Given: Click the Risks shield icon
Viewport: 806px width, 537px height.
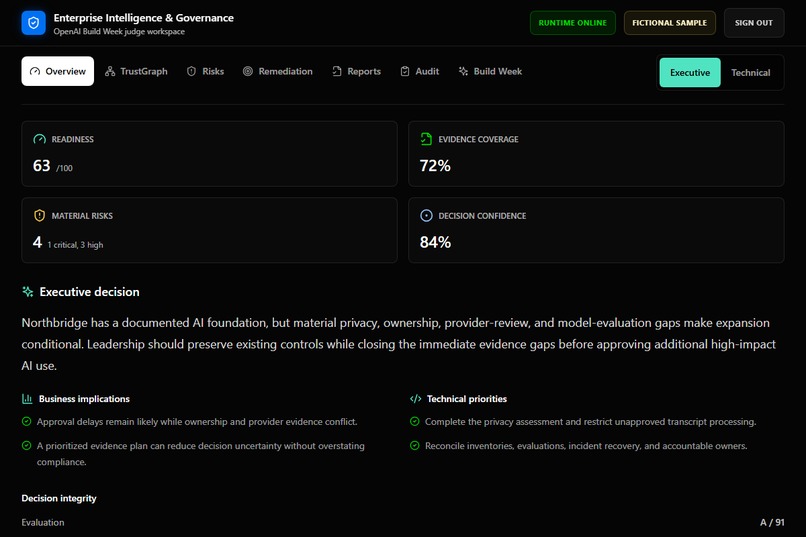Looking at the screenshot, I should [x=191, y=71].
